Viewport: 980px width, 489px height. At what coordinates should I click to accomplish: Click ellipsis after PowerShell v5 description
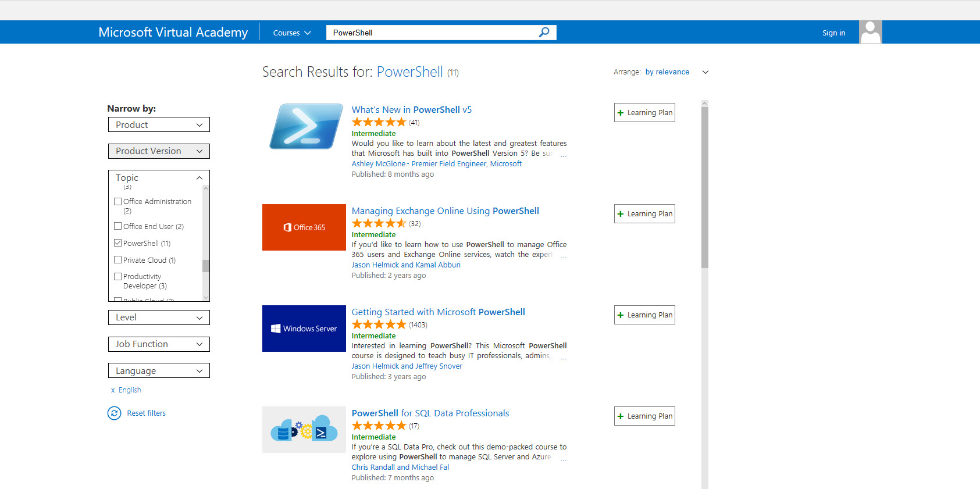point(564,155)
